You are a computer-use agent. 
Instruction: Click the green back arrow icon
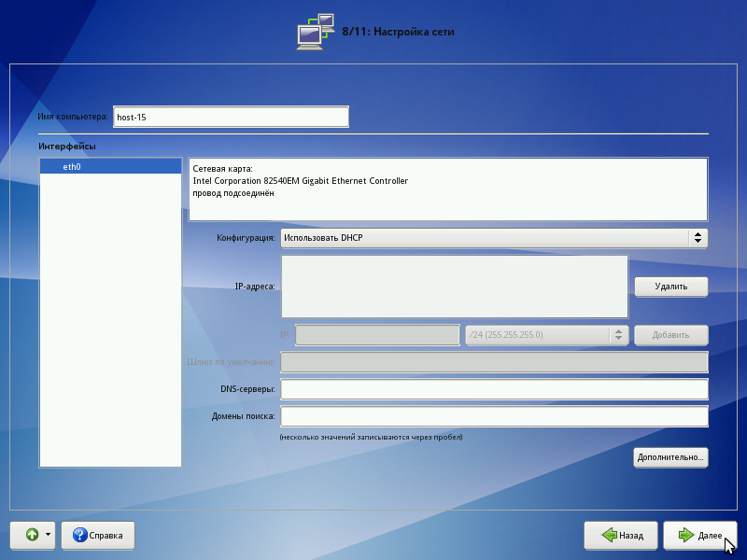610,535
